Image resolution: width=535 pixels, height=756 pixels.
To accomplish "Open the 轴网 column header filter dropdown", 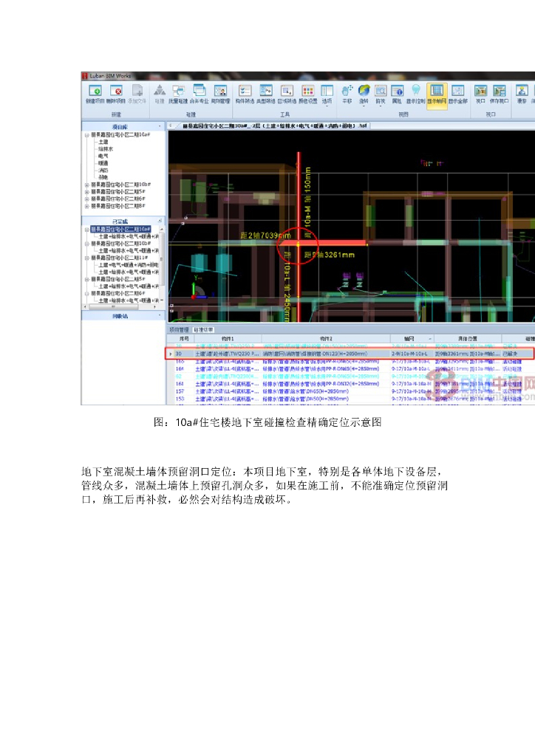I will click(x=430, y=339).
